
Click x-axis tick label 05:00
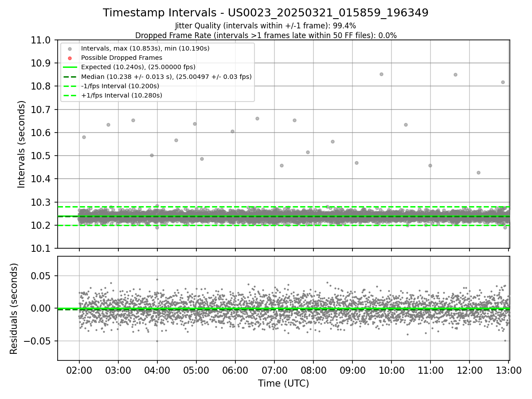point(196,370)
